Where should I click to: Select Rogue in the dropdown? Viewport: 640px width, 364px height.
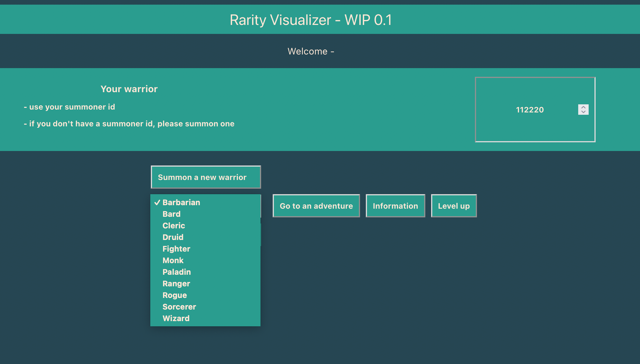tap(174, 295)
